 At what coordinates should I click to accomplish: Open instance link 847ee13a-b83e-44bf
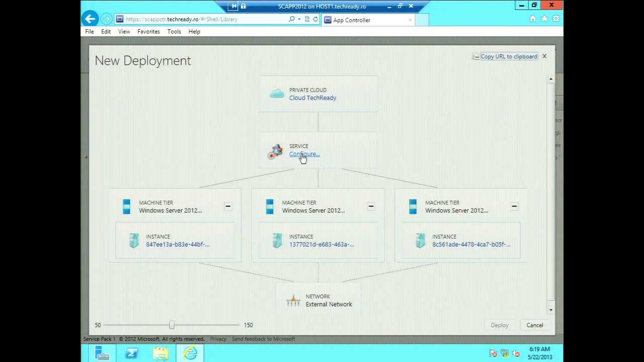(178, 244)
